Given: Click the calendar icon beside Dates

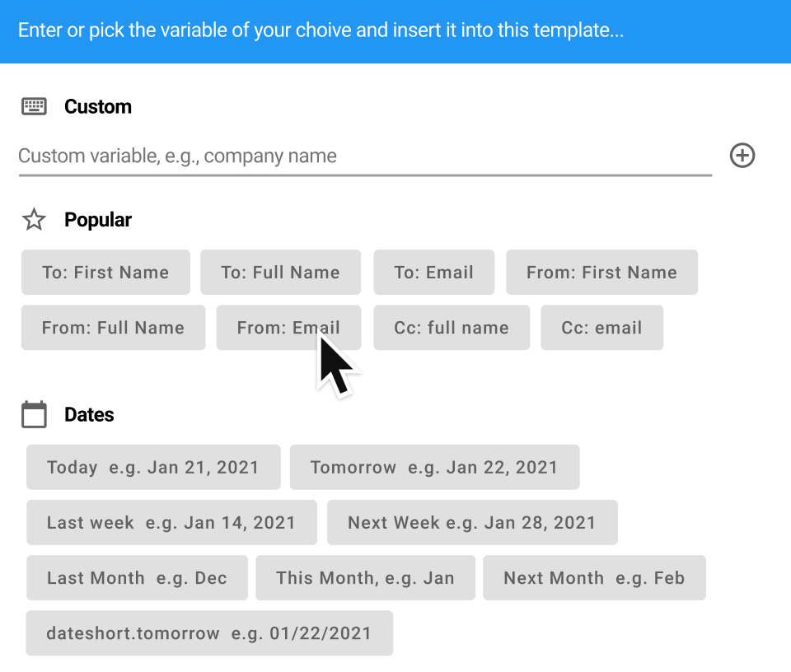Looking at the screenshot, I should (34, 414).
